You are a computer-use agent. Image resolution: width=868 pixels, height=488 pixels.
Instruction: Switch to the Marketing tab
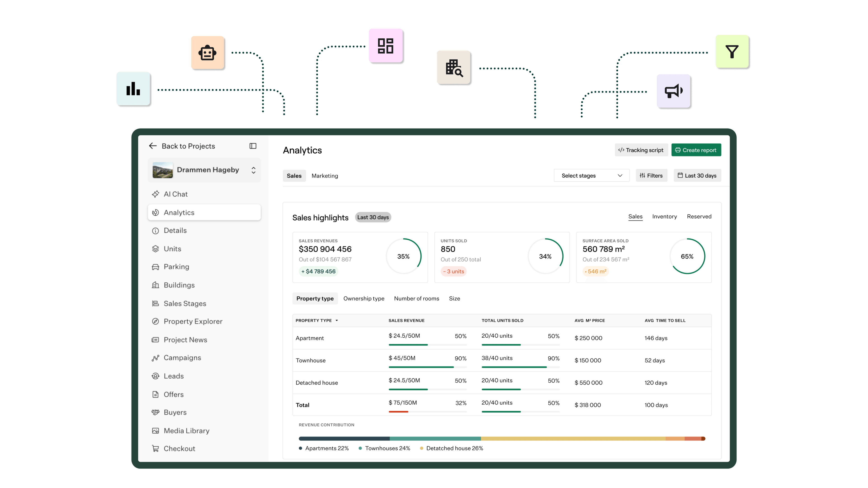325,176
